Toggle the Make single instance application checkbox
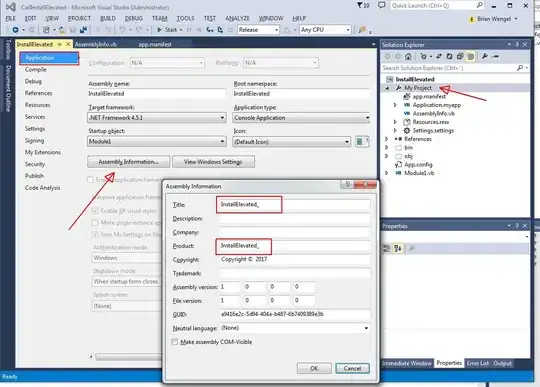The height and width of the screenshot is (387, 540). [x=95, y=223]
